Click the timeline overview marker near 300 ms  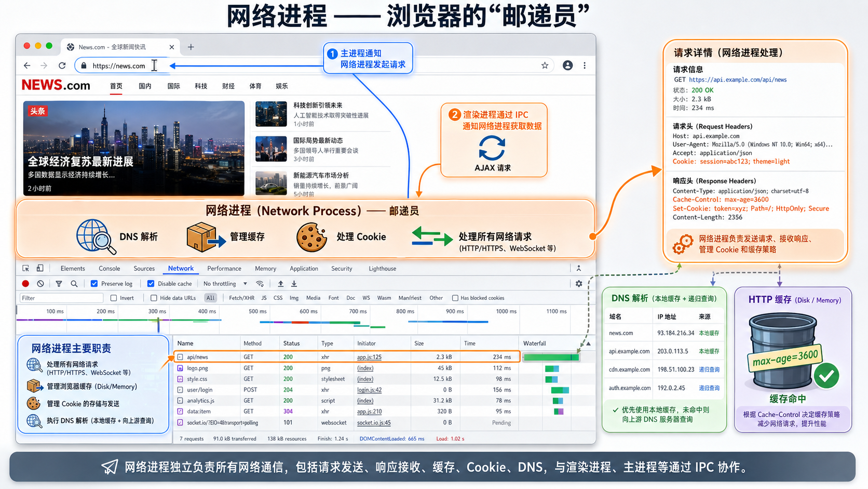click(158, 325)
